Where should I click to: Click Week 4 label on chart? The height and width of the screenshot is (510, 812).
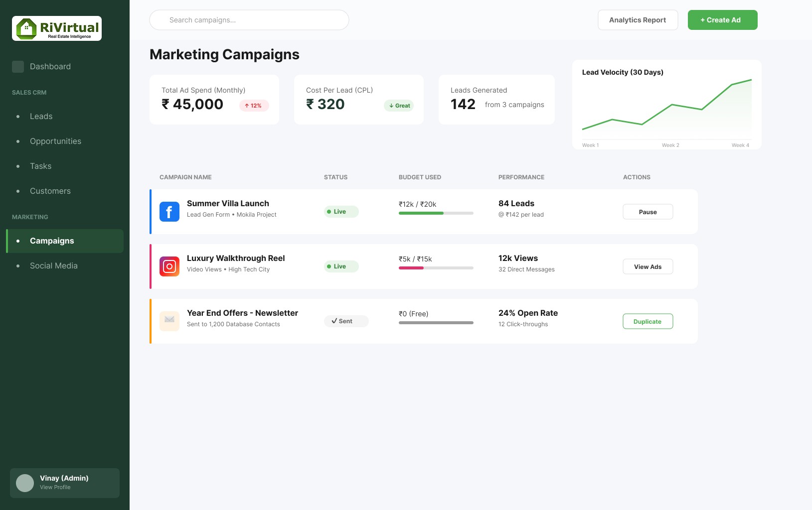point(740,145)
